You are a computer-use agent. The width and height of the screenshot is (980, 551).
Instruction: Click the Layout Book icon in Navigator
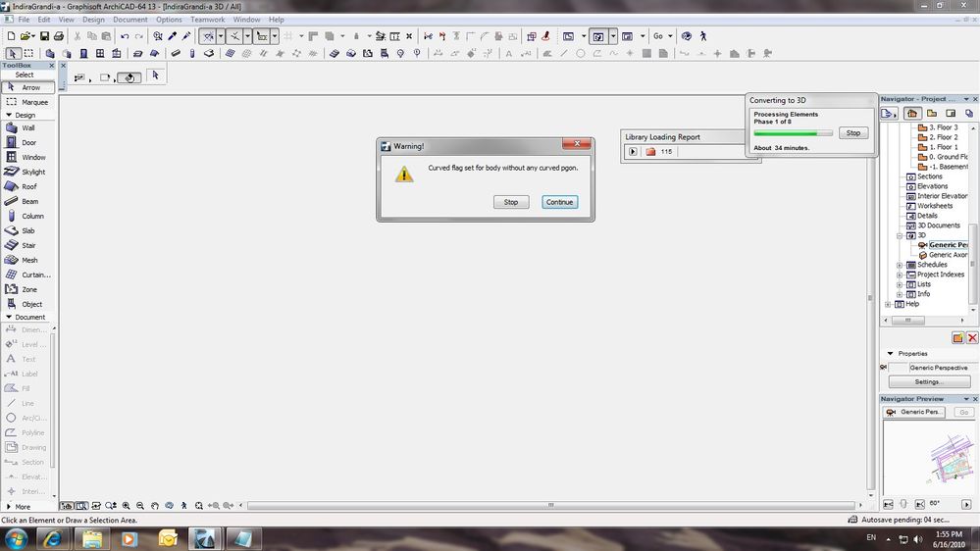tap(951, 113)
